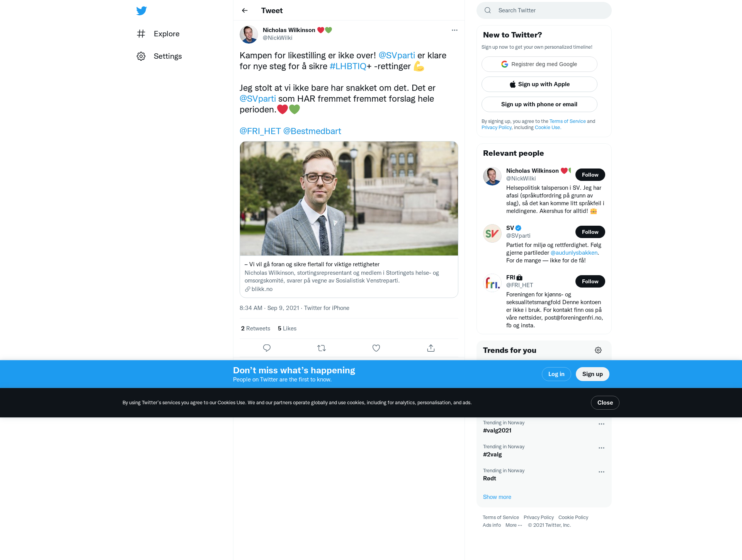
Task: Retweet using the retweet icon
Action: click(x=322, y=348)
